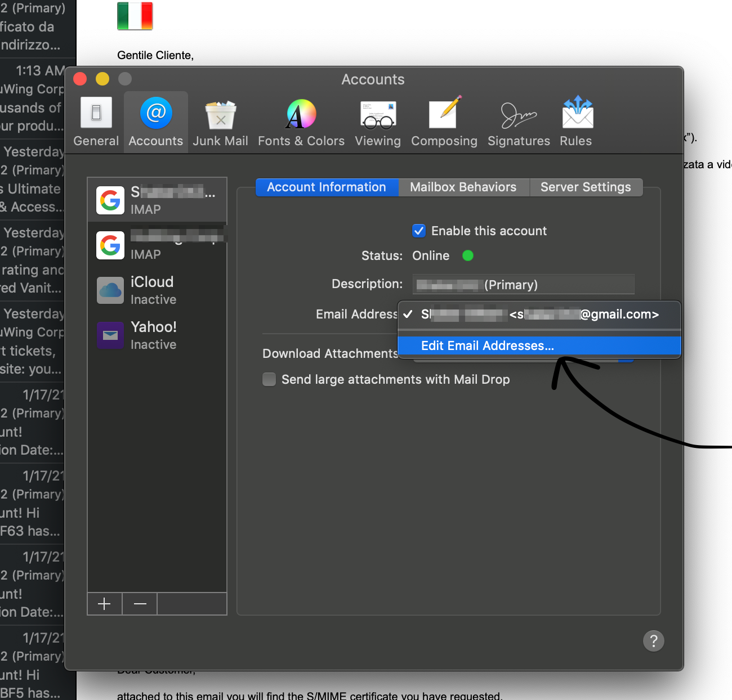
Task: Open the General preferences pane
Action: click(96, 122)
